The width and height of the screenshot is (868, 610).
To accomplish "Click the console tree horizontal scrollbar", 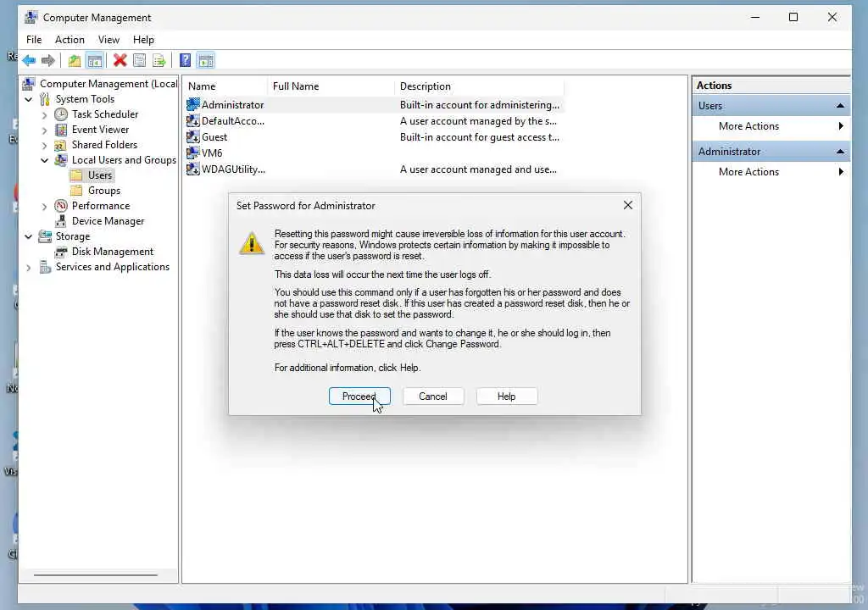I will [95, 575].
